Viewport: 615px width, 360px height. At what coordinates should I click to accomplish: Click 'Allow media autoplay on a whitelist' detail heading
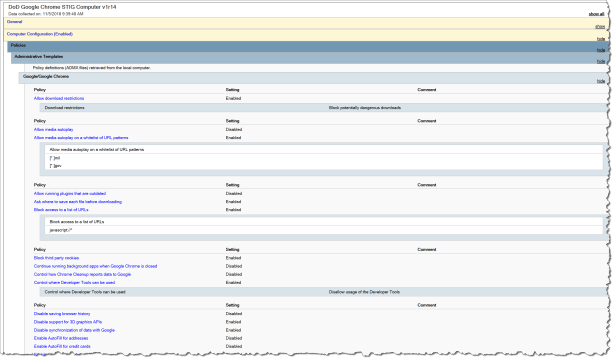point(96,150)
